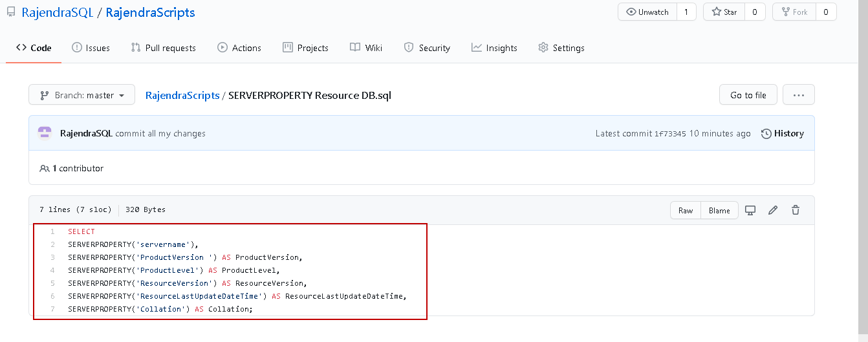Screen dimensions: 868x342
Task: Star the RajendraScripts repository
Action: 724,12
